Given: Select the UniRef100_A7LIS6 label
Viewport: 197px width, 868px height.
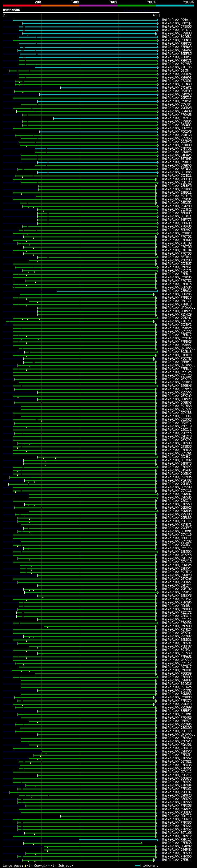Looking at the screenshot, I should [177, 67].
